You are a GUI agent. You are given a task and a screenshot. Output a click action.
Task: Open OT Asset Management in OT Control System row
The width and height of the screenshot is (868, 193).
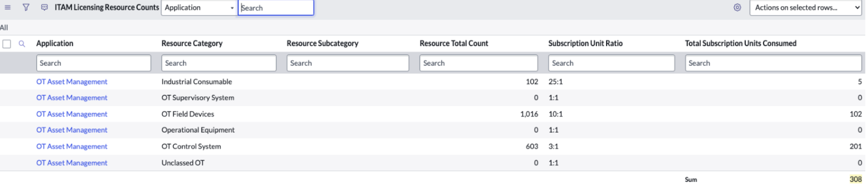pos(72,146)
